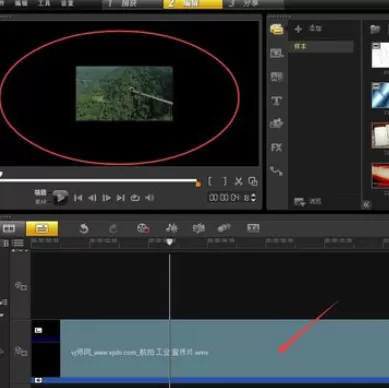Jump to start of clip
This screenshot has width=389, height=388.
78,198
